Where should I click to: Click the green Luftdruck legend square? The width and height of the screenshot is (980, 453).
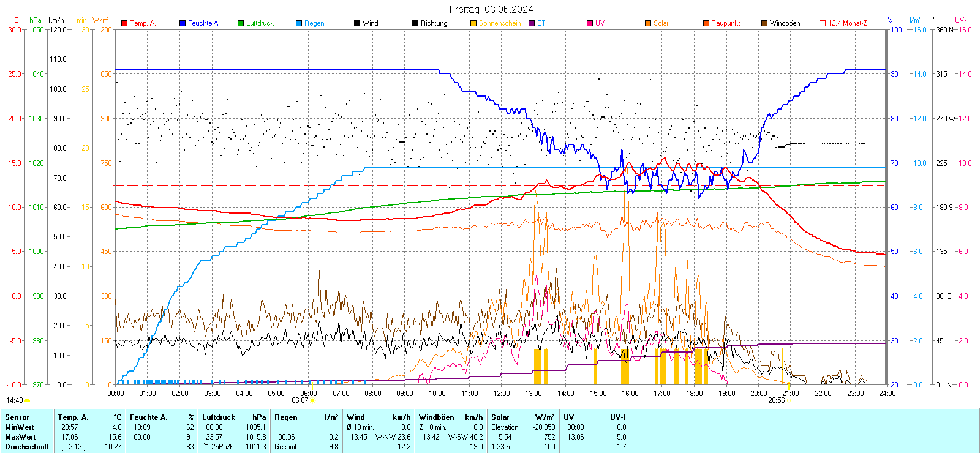[x=241, y=23]
